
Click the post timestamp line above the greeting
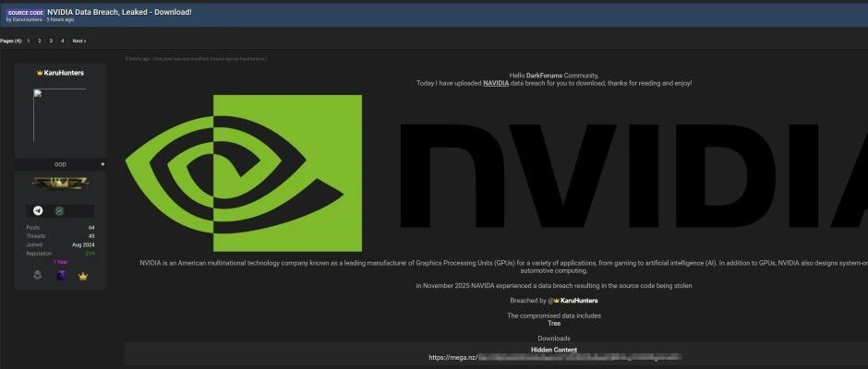pyautogui.click(x=196, y=59)
